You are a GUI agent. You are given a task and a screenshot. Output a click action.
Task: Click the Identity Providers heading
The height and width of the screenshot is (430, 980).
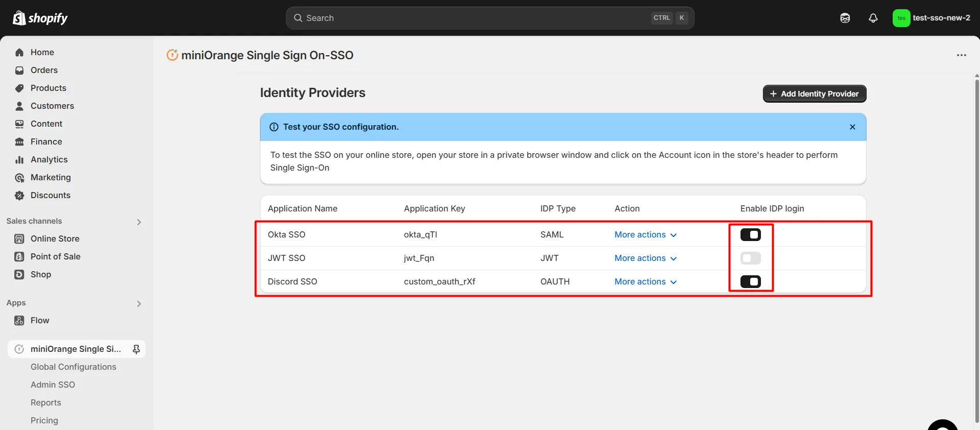313,93
